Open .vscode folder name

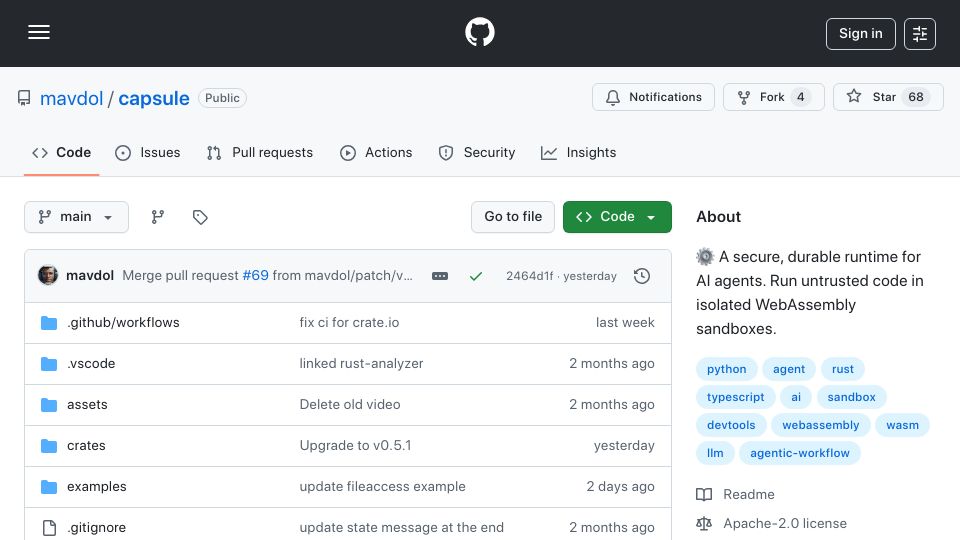(x=91, y=364)
